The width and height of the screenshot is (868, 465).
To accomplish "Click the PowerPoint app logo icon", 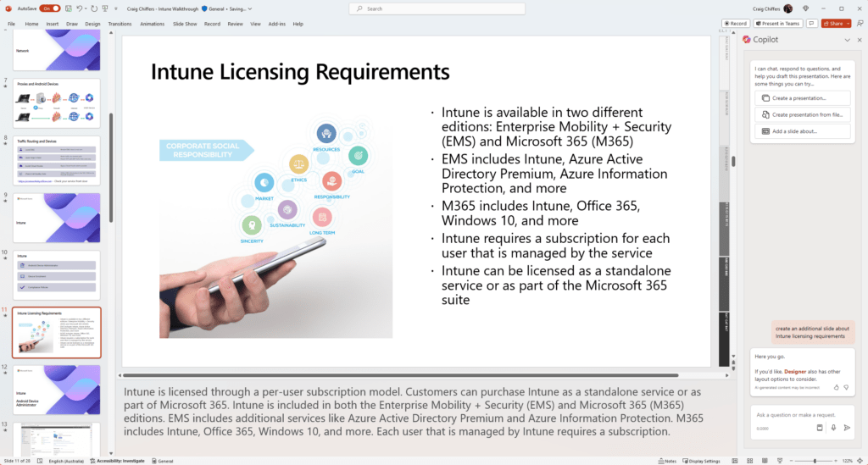I will 8,8.
